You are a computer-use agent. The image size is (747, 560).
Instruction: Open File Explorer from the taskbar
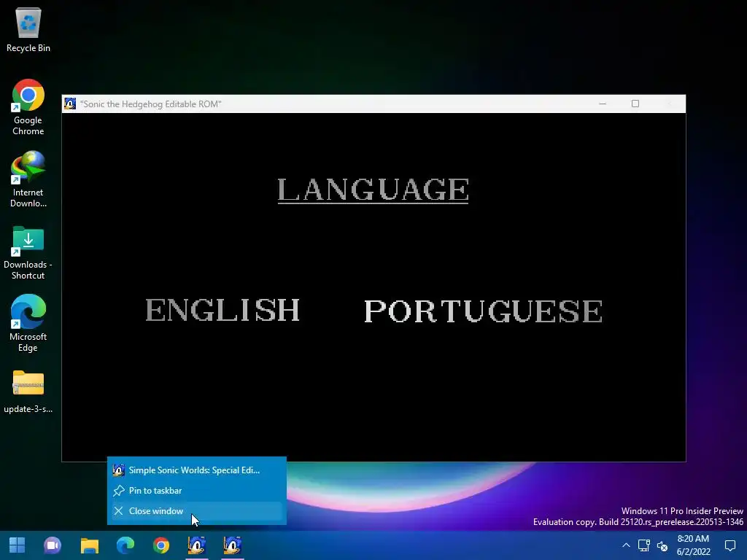tap(89, 545)
